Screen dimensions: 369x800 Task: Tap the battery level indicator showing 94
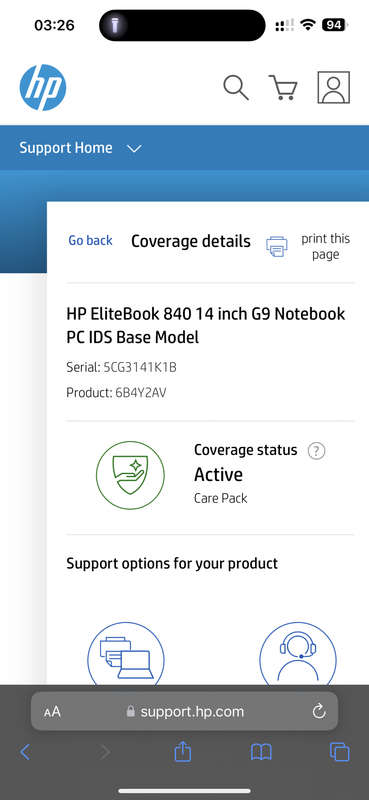tap(334, 24)
